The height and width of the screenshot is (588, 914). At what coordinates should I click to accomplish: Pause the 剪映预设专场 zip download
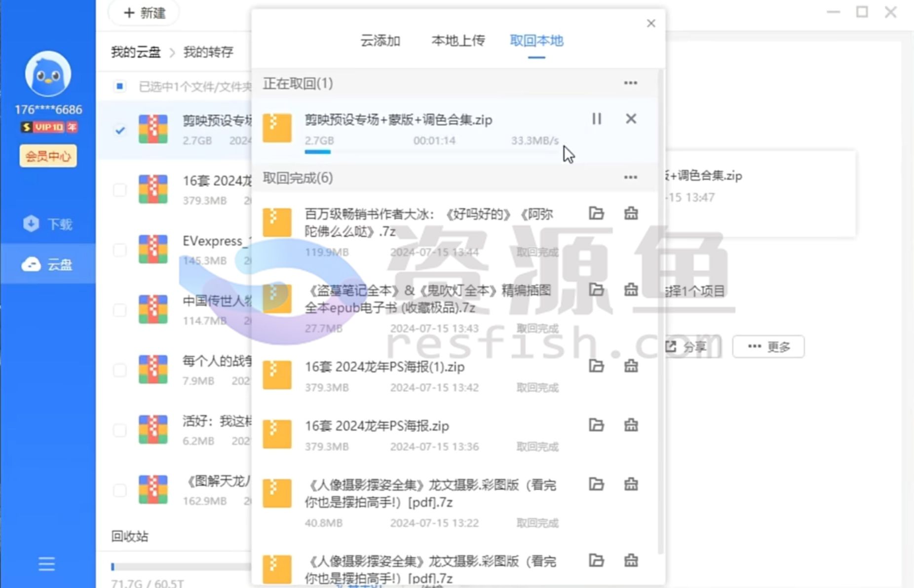click(596, 119)
